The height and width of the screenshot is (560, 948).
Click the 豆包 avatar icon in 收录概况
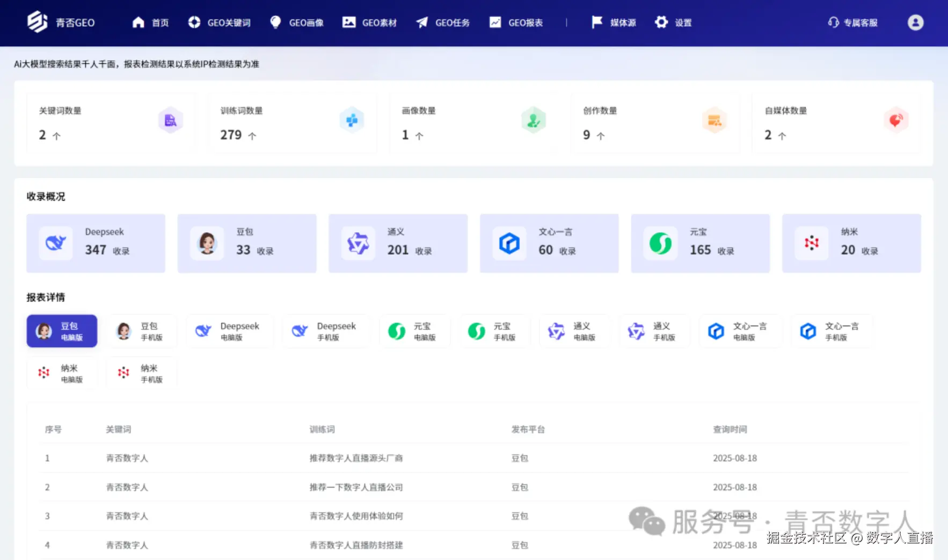coord(207,243)
